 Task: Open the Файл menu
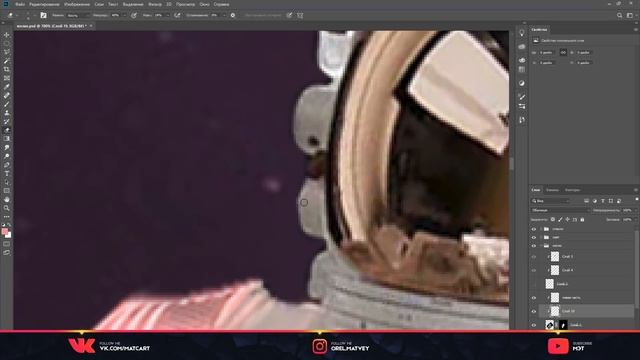coord(20,4)
